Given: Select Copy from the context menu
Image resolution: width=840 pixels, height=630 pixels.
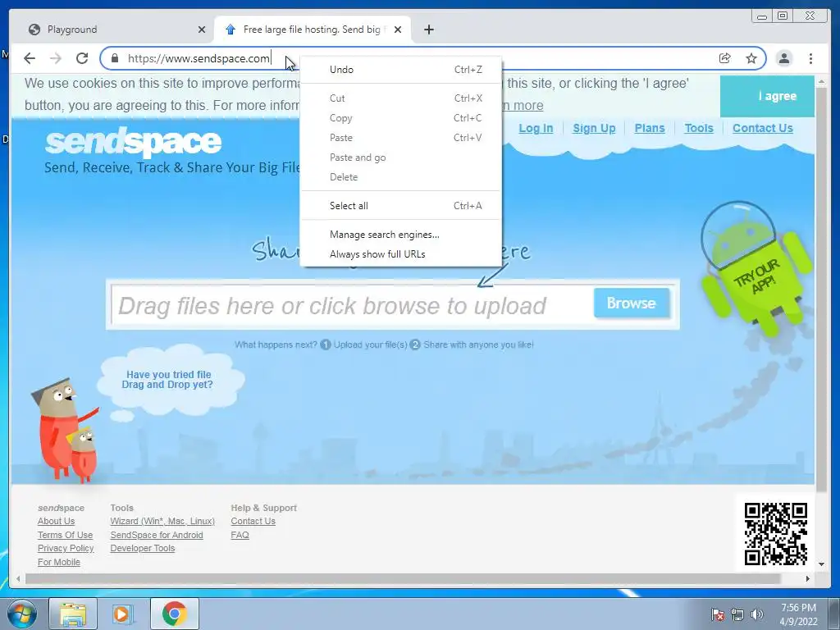Looking at the screenshot, I should 400,118.
